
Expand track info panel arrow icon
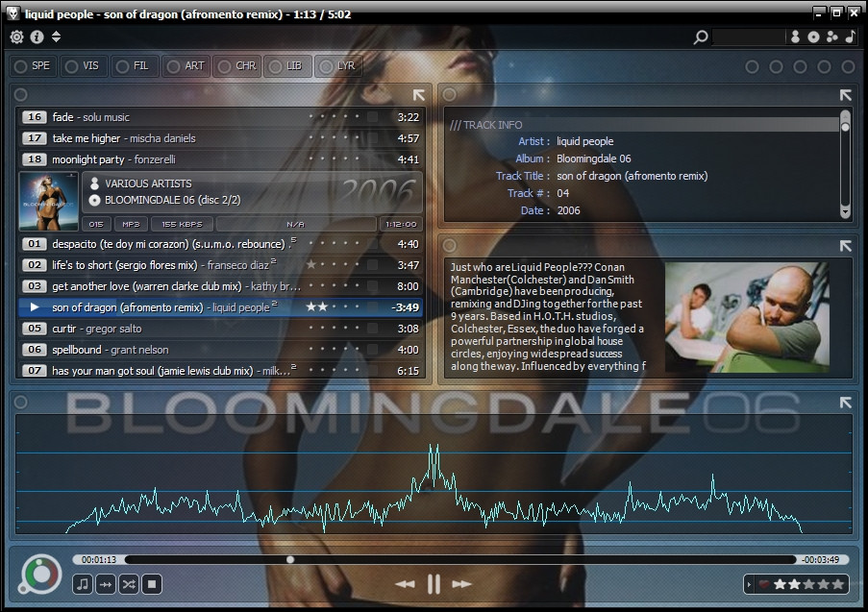(845, 95)
